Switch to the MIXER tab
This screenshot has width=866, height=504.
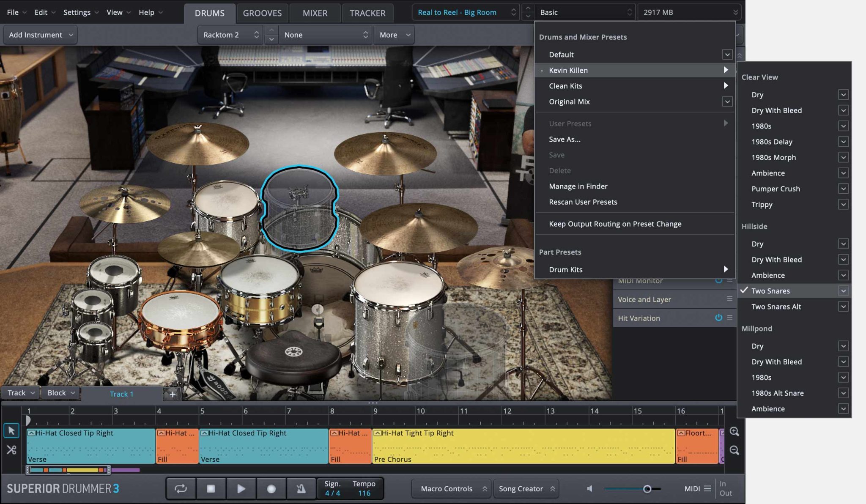click(315, 13)
